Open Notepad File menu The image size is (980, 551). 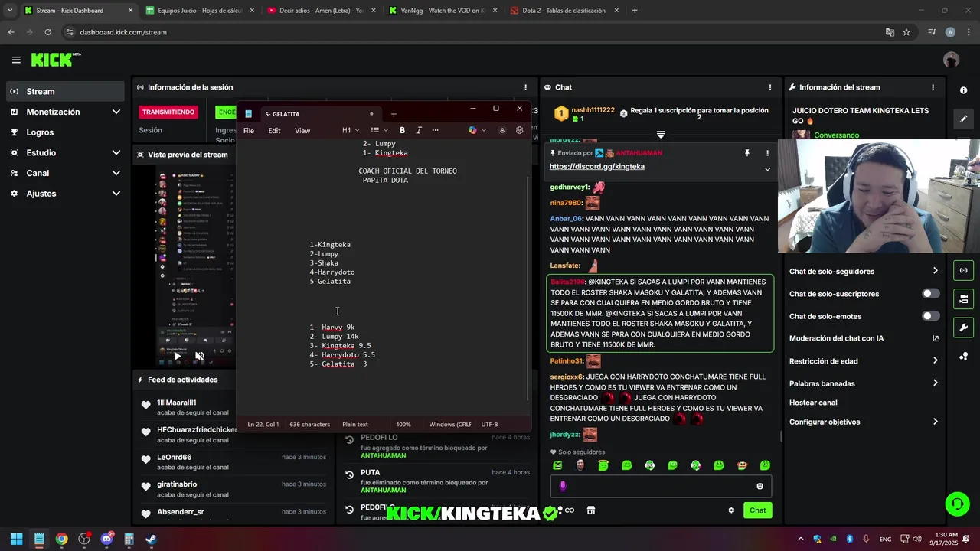249,131
